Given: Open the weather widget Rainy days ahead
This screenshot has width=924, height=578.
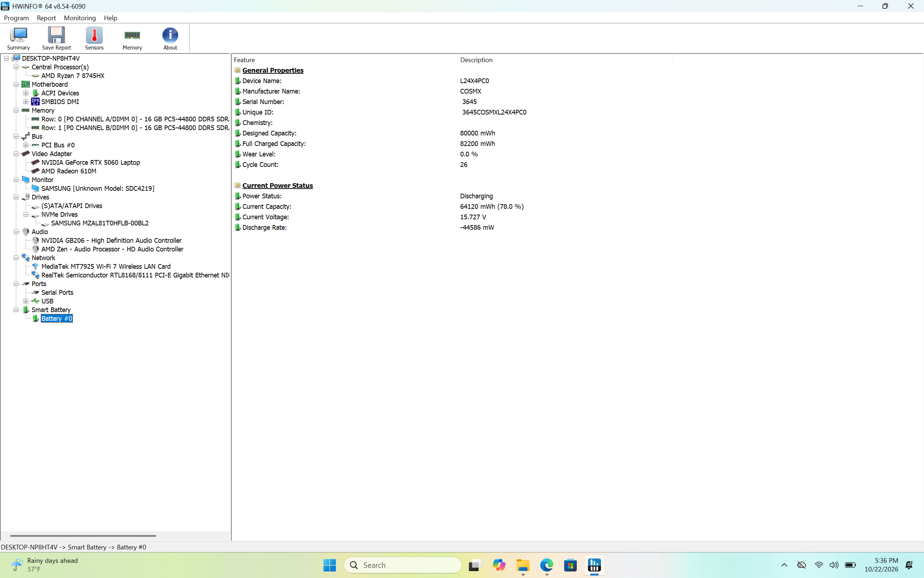Looking at the screenshot, I should 44,565.
